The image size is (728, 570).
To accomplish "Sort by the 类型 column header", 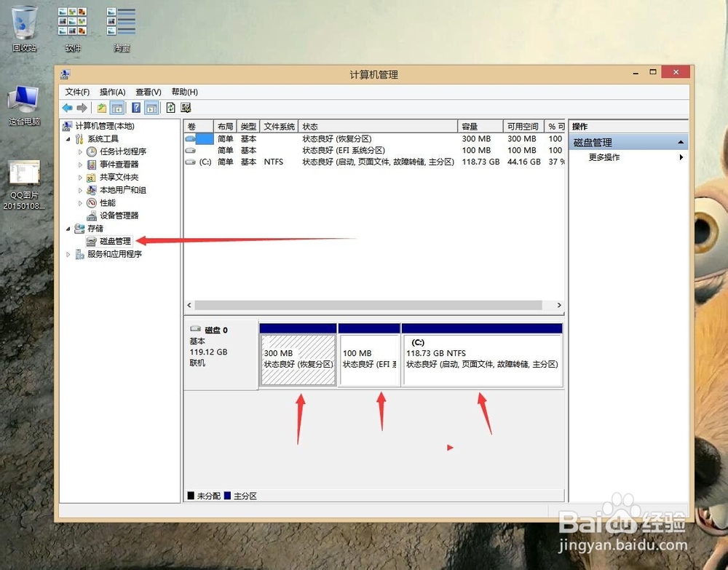I will click(x=248, y=126).
